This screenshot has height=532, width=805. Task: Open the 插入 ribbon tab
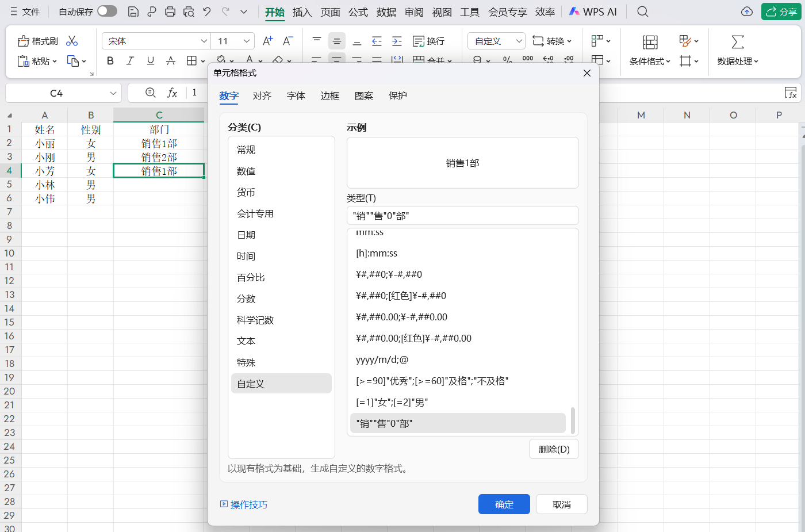302,12
